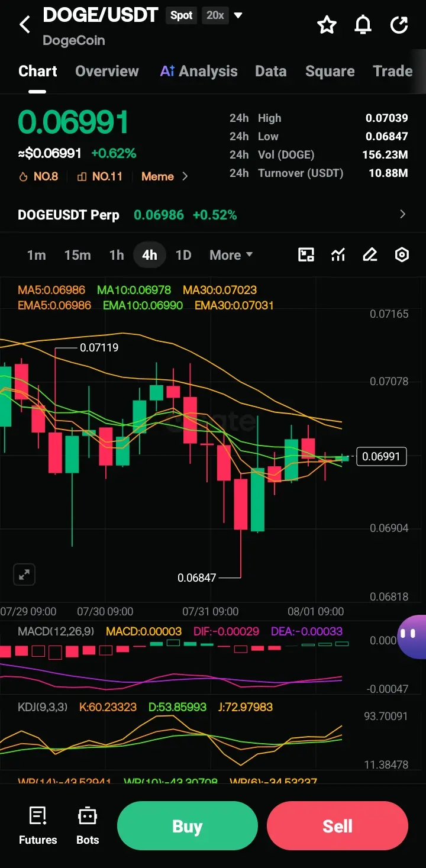Expand Meme category chevron
The height and width of the screenshot is (868, 426).
(x=185, y=176)
